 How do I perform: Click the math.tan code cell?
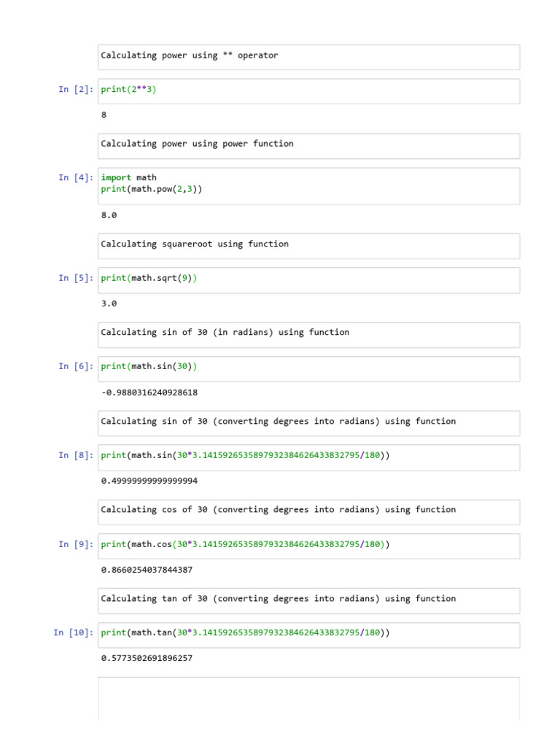pos(308,635)
